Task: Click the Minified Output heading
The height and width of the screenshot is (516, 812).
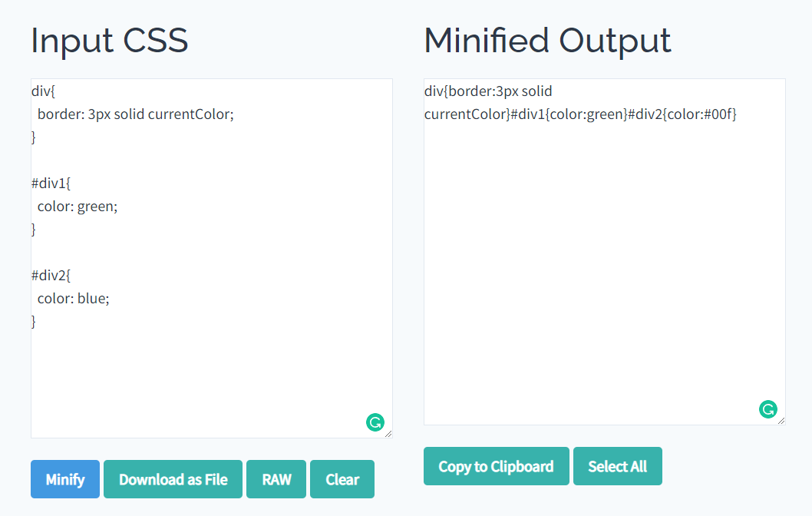Action: (x=547, y=41)
